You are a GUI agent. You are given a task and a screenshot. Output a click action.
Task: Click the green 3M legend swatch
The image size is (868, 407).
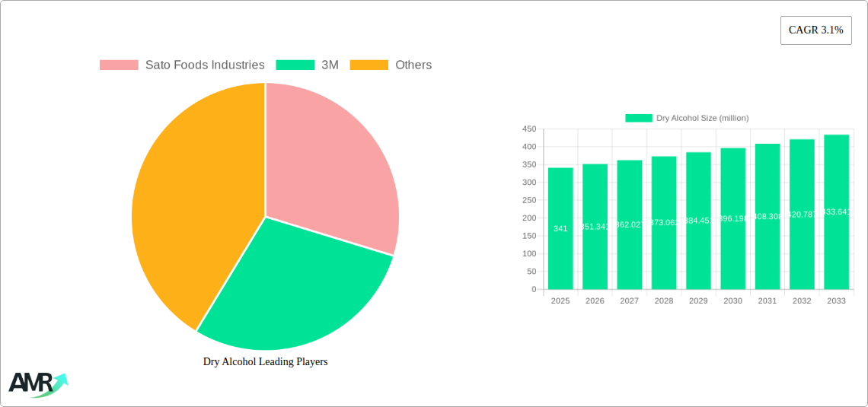(295, 65)
